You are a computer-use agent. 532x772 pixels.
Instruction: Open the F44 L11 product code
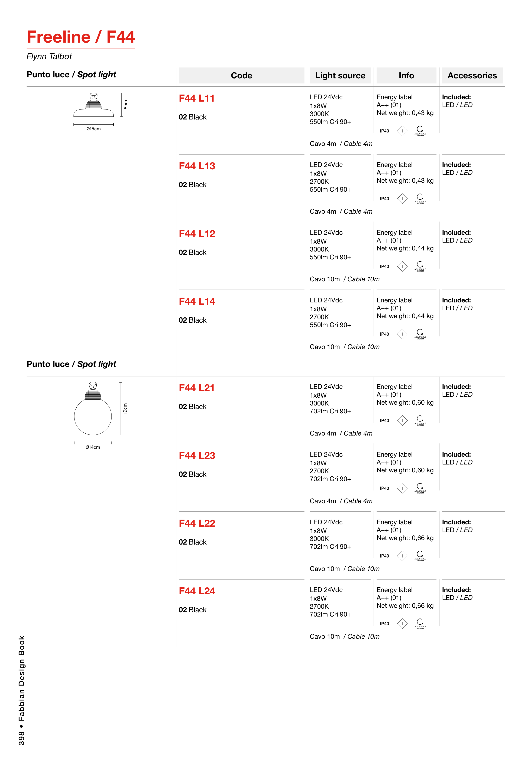coord(197,98)
